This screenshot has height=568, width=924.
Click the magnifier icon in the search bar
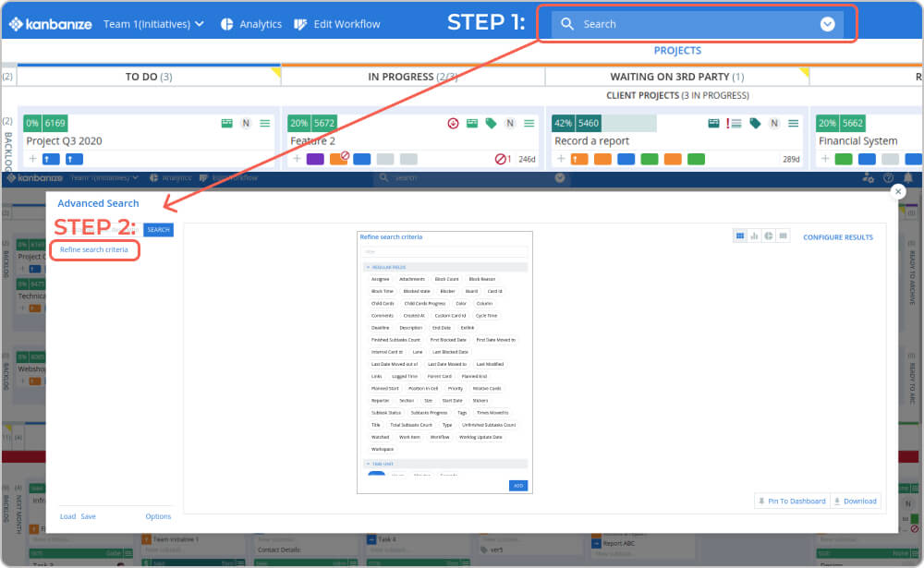pos(567,24)
